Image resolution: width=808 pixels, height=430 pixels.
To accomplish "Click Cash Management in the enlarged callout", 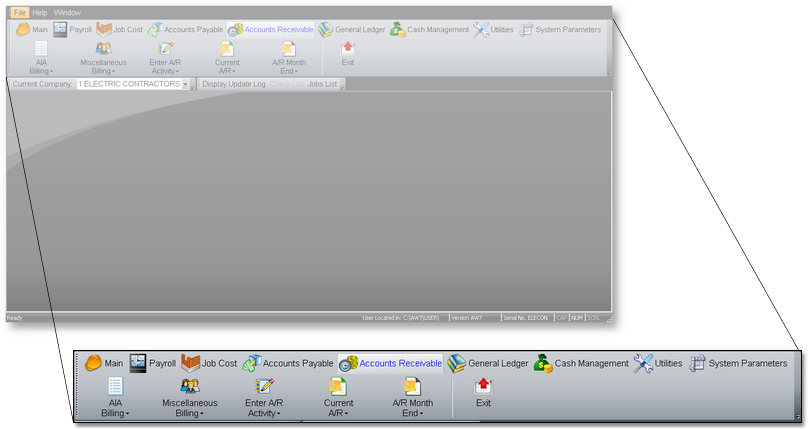I will (x=581, y=363).
